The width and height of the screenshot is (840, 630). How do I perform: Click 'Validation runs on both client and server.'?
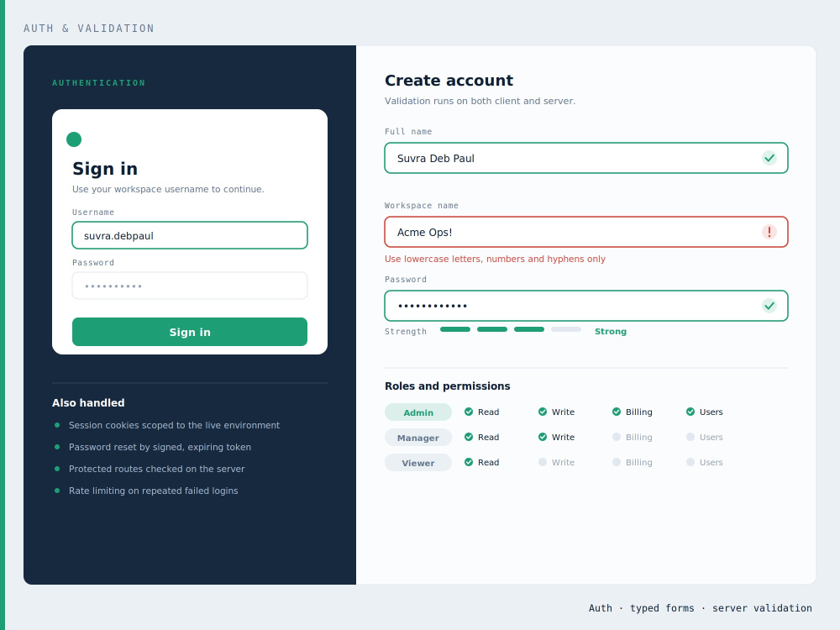pyautogui.click(x=480, y=101)
